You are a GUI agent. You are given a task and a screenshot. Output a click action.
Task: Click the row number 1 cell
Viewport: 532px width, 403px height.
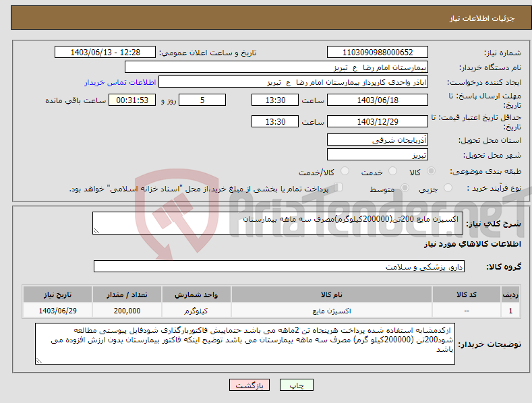pos(510,311)
